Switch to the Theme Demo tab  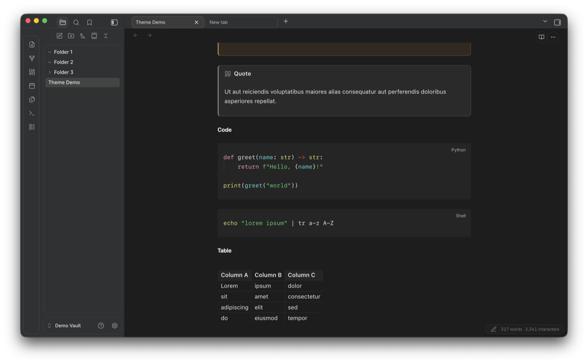(168, 22)
